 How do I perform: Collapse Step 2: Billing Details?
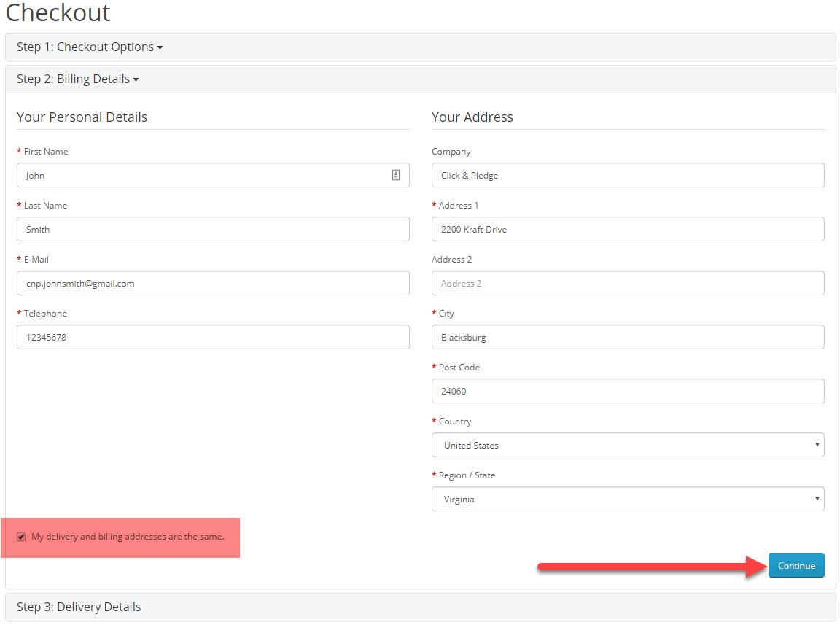click(x=78, y=79)
